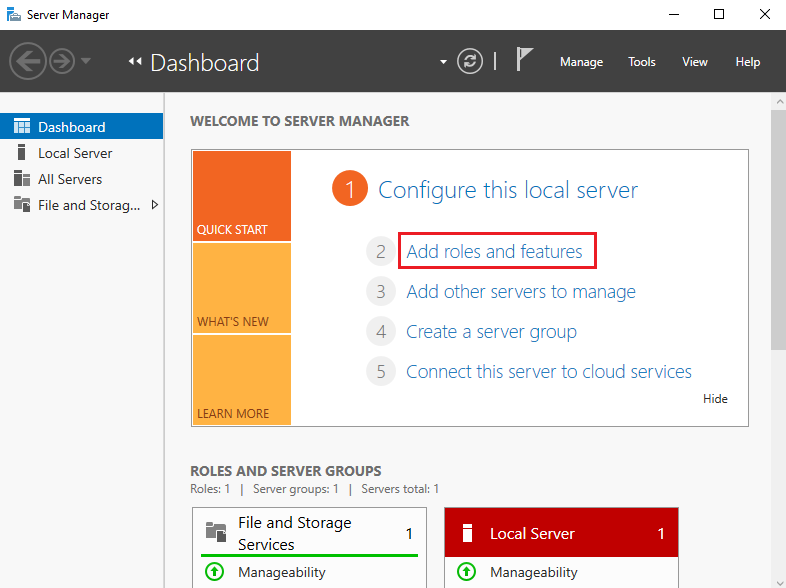Click the File and Storage Services tile icon
Viewport: 786px width, 588px height.
point(215,532)
